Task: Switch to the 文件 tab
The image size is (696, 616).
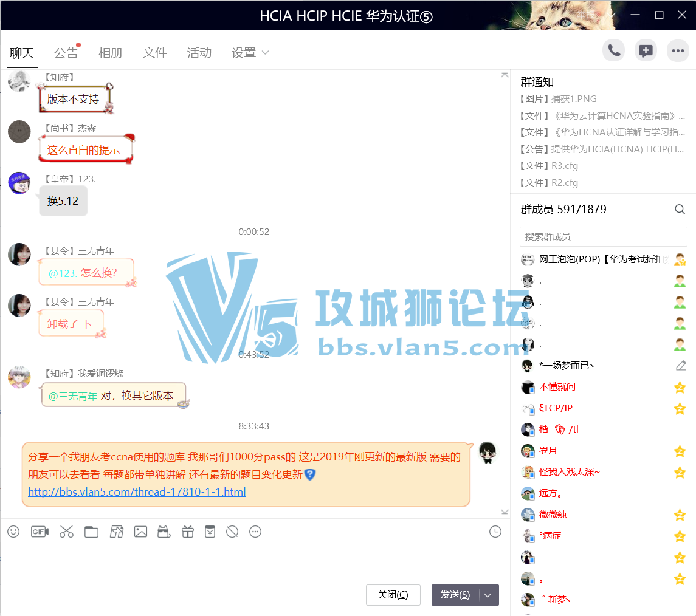Action: [x=155, y=53]
